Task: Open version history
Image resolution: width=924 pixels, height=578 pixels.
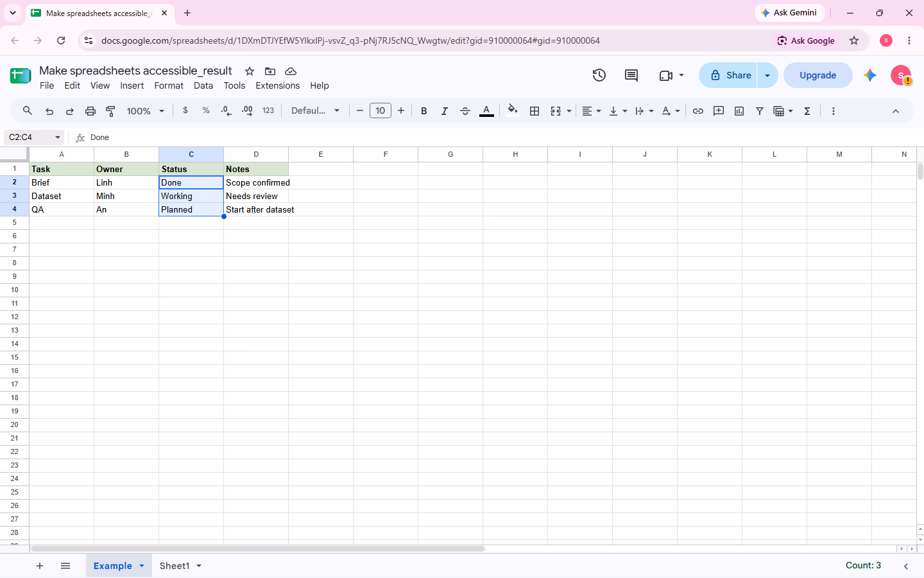Action: click(x=599, y=75)
